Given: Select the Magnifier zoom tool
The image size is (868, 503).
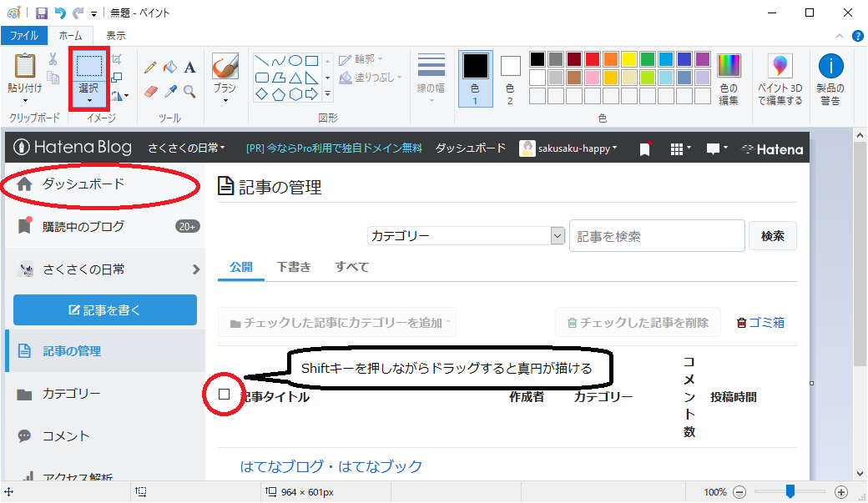Looking at the screenshot, I should pos(189,91).
